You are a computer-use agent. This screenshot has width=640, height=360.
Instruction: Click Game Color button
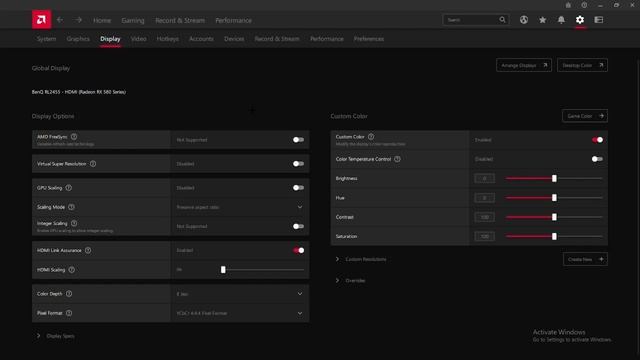pos(584,116)
